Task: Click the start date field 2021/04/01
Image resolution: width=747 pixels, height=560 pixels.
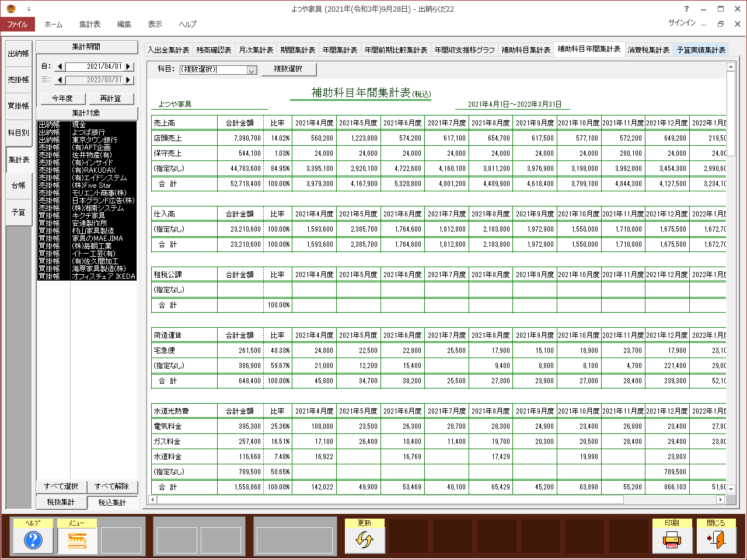Action: (x=94, y=66)
